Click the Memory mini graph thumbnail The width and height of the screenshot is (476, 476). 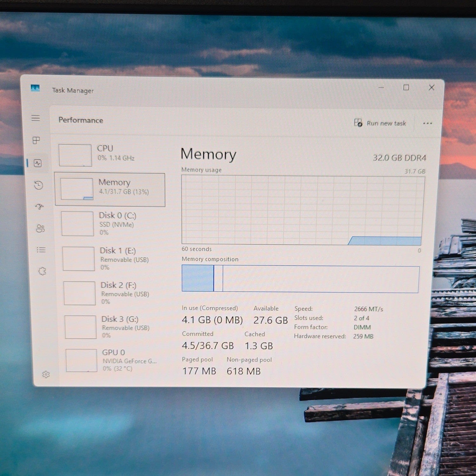77,189
